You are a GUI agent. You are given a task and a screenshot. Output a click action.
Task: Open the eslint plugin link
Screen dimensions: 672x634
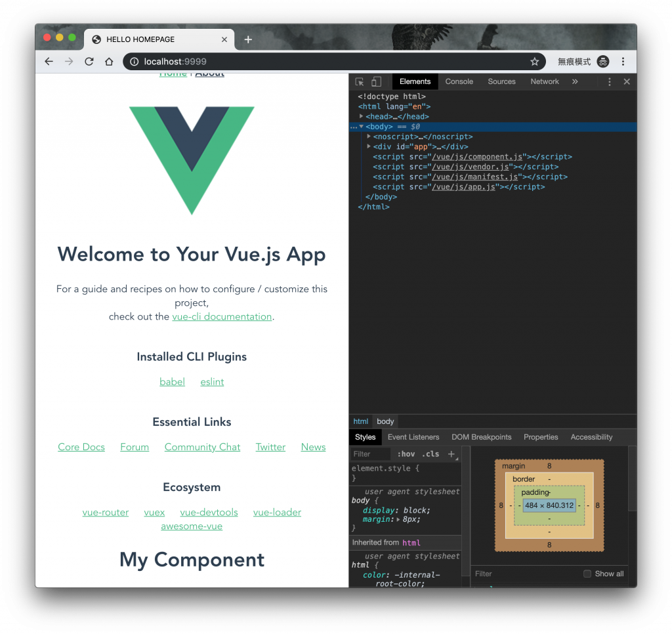(x=212, y=381)
